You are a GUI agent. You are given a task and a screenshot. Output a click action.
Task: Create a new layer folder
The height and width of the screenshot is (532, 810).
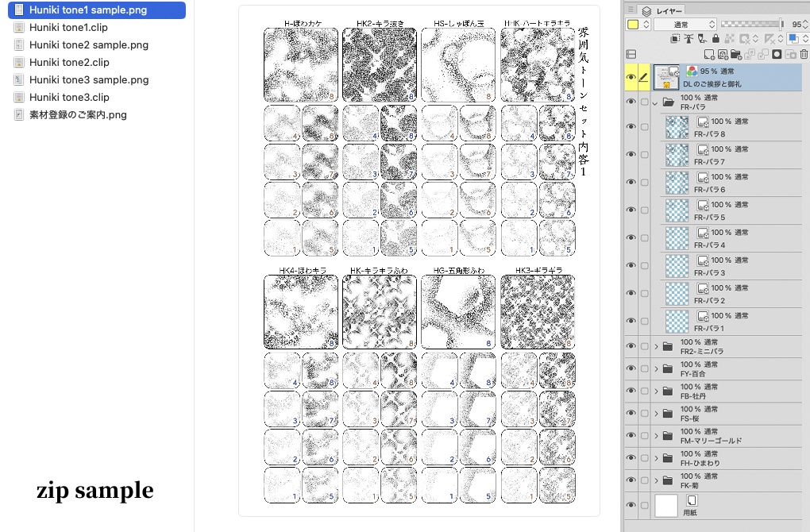(736, 54)
